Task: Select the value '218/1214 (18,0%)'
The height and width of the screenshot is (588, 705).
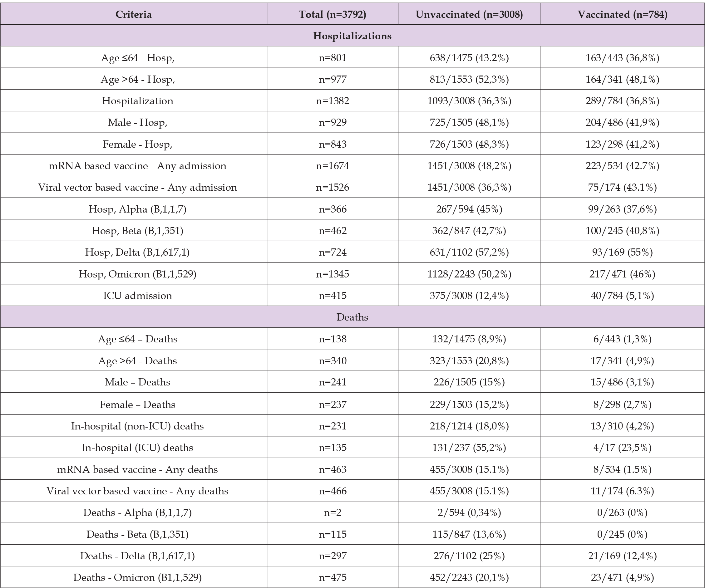Action: pyautogui.click(x=469, y=426)
